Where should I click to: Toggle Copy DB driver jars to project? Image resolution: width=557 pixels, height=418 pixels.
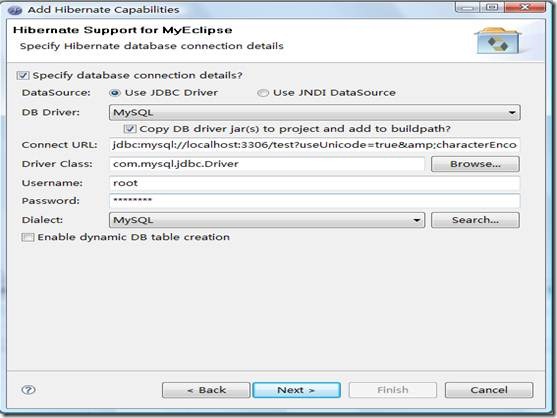(x=130, y=129)
